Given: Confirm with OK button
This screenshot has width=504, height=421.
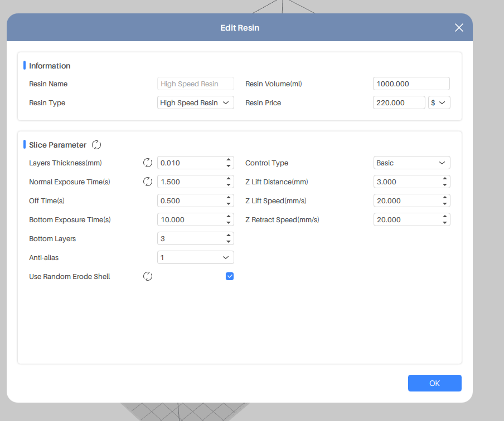Looking at the screenshot, I should (x=434, y=383).
